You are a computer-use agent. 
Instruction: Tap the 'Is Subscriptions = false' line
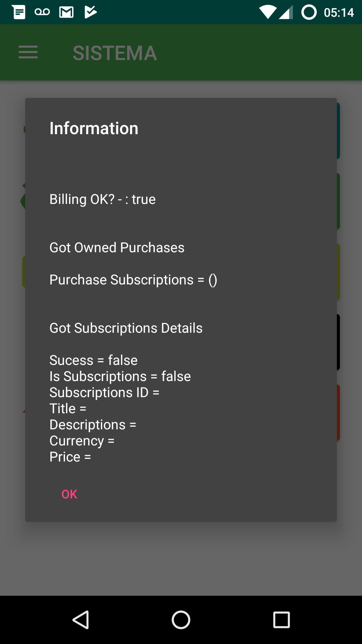coord(120,377)
